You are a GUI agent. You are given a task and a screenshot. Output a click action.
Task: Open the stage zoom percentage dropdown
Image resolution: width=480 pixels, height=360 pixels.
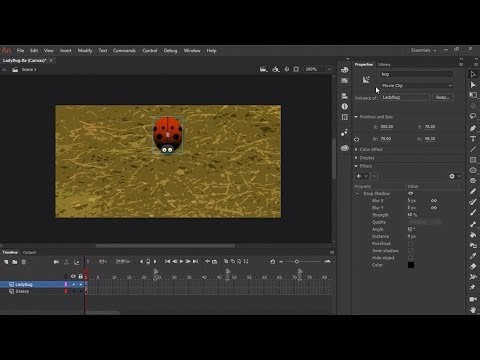[x=329, y=69]
